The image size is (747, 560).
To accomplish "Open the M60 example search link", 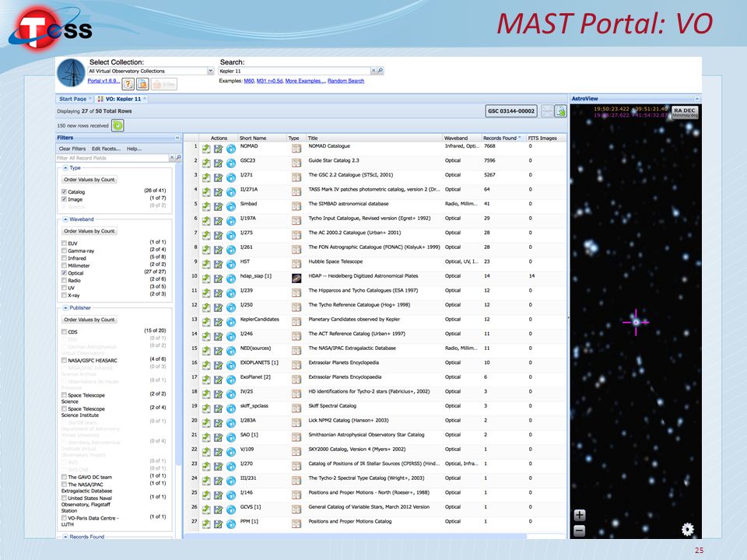I will (249, 81).
